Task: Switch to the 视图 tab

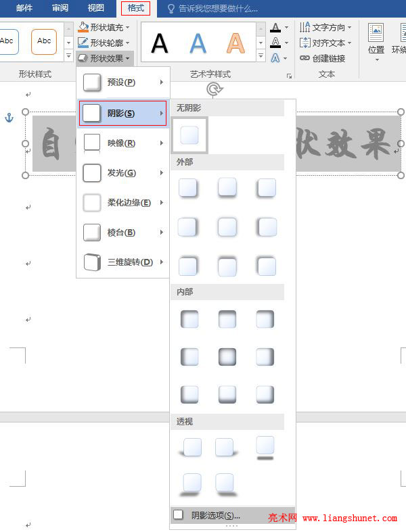Action: [x=96, y=8]
